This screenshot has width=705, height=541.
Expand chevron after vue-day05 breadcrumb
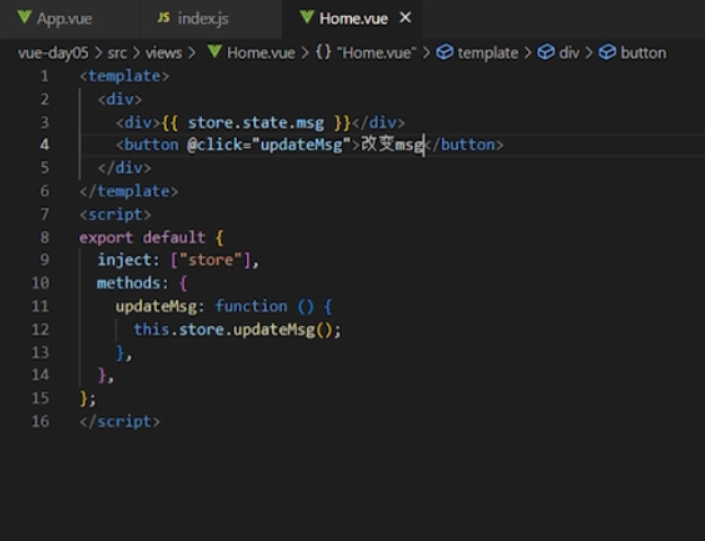98,53
